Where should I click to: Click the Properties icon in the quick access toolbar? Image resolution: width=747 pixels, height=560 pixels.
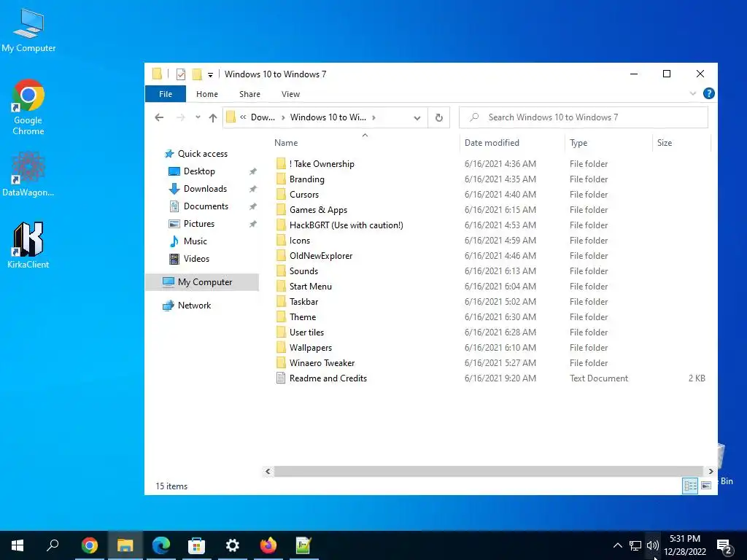pos(181,74)
